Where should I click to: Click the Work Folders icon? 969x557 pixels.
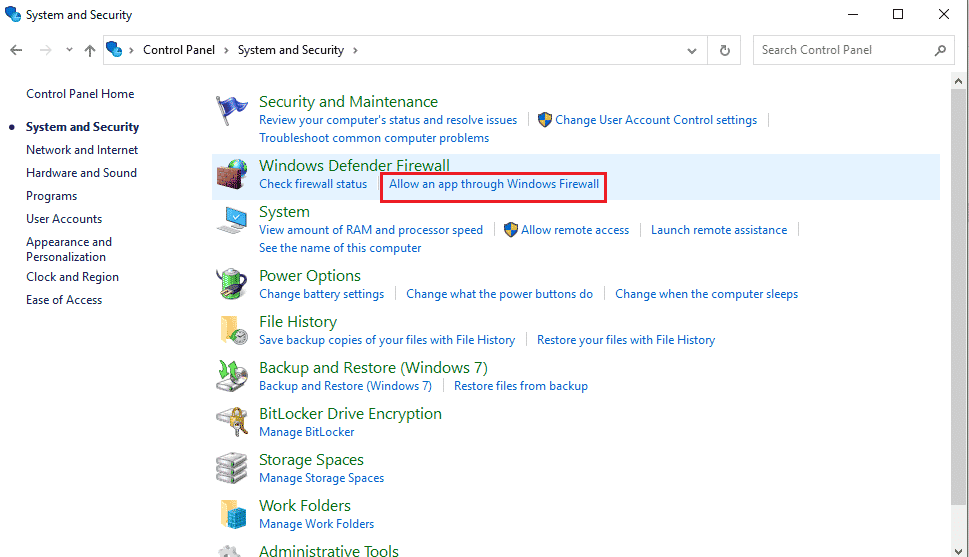coord(234,514)
